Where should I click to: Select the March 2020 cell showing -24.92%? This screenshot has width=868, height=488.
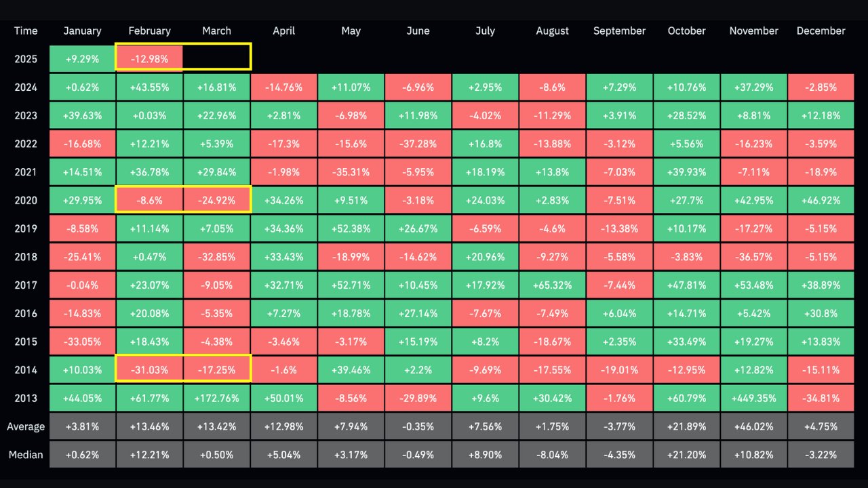coord(216,200)
